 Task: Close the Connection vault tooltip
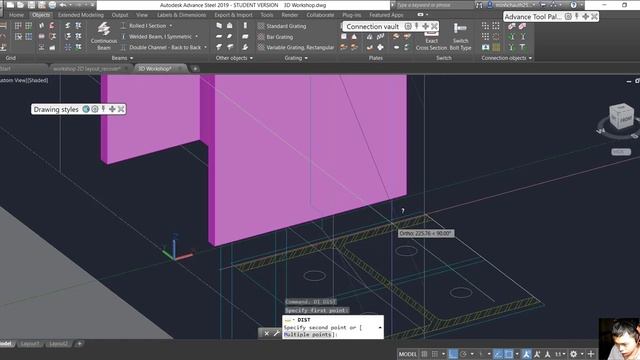coord(434,26)
